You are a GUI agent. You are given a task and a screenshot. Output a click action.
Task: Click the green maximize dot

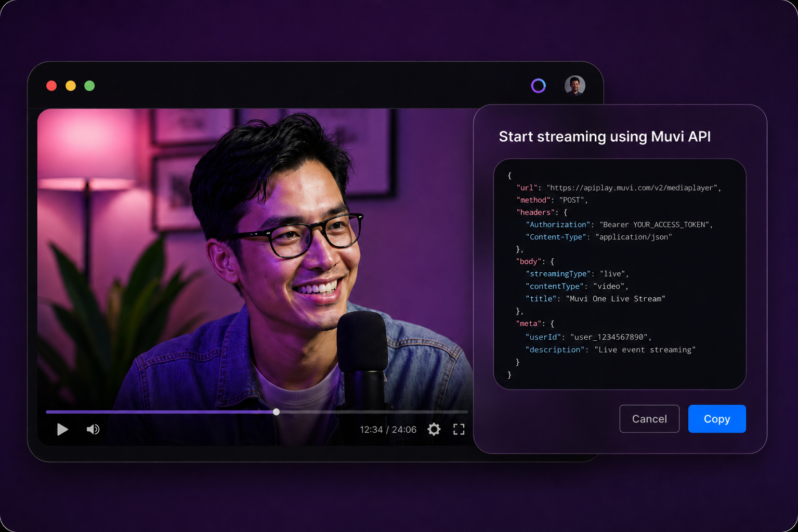click(x=89, y=86)
